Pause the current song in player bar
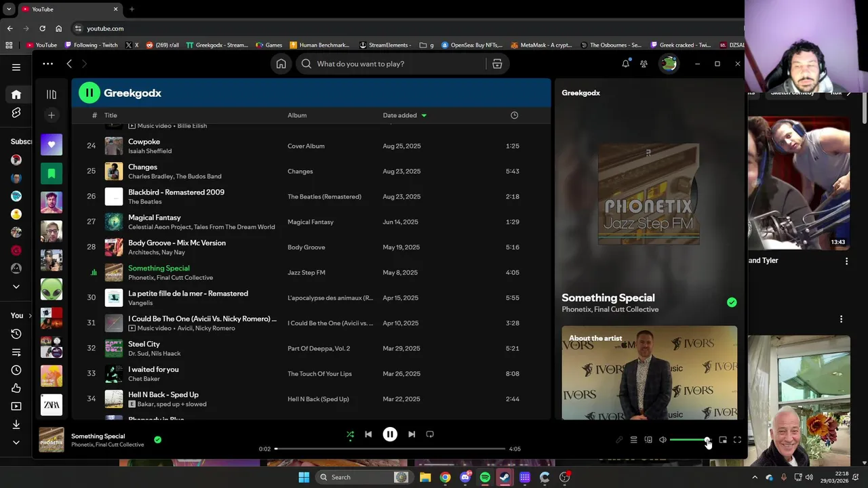This screenshot has width=868, height=488. pyautogui.click(x=390, y=434)
